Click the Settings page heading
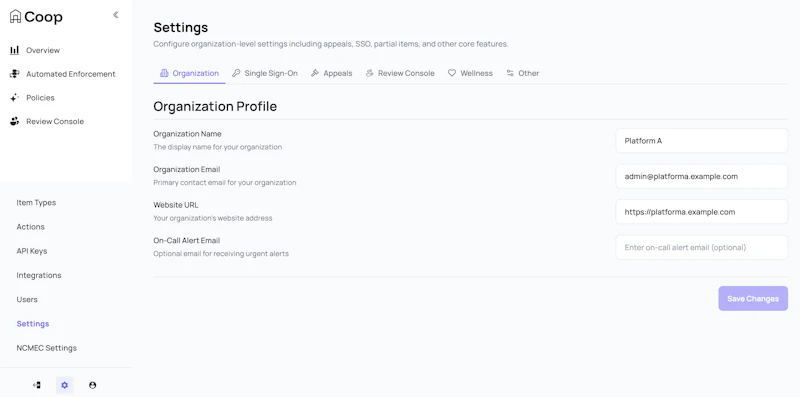The image size is (800, 397). click(x=181, y=27)
